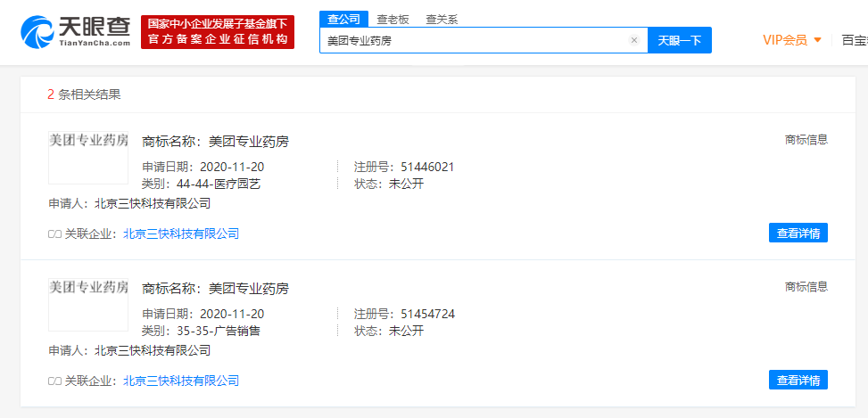Image resolution: width=868 pixels, height=418 pixels.
Task: Click the second 美团专业药房 trademark thumbnail
Action: click(87, 304)
